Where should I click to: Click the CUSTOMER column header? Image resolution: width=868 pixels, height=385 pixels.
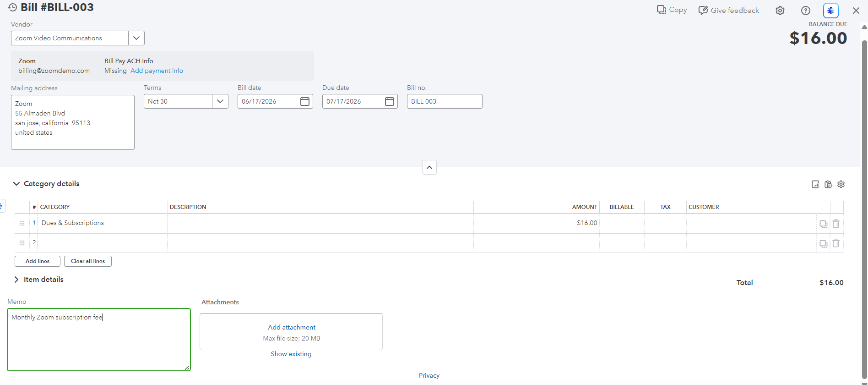point(704,207)
